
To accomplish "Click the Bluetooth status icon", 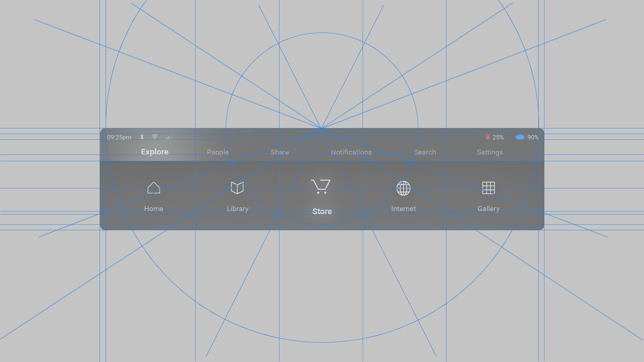I will [142, 137].
